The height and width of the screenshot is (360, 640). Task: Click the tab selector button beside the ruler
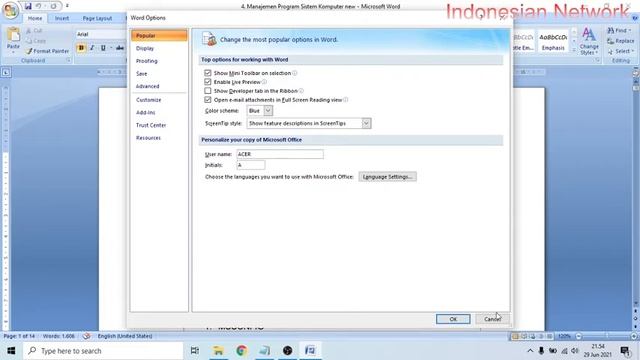(x=6, y=72)
